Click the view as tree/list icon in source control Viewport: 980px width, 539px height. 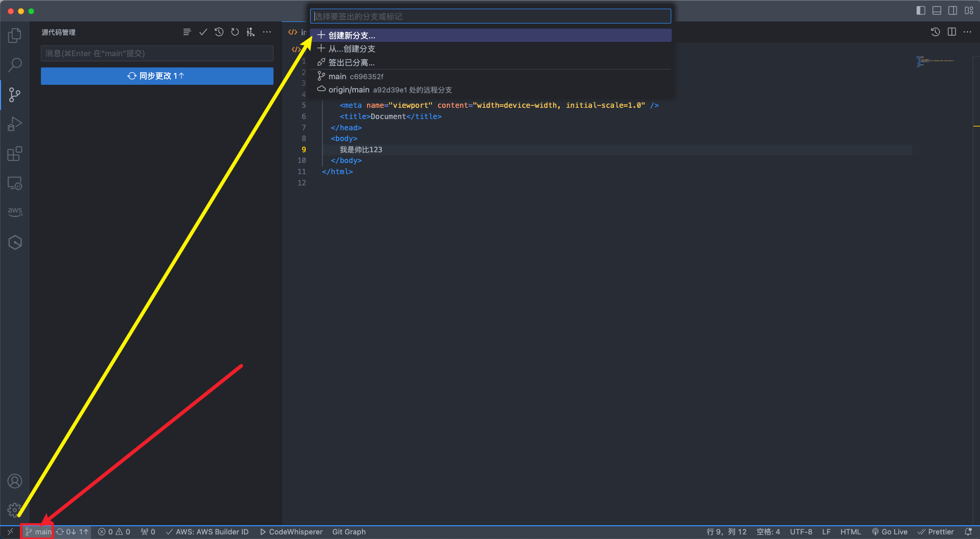tap(187, 32)
